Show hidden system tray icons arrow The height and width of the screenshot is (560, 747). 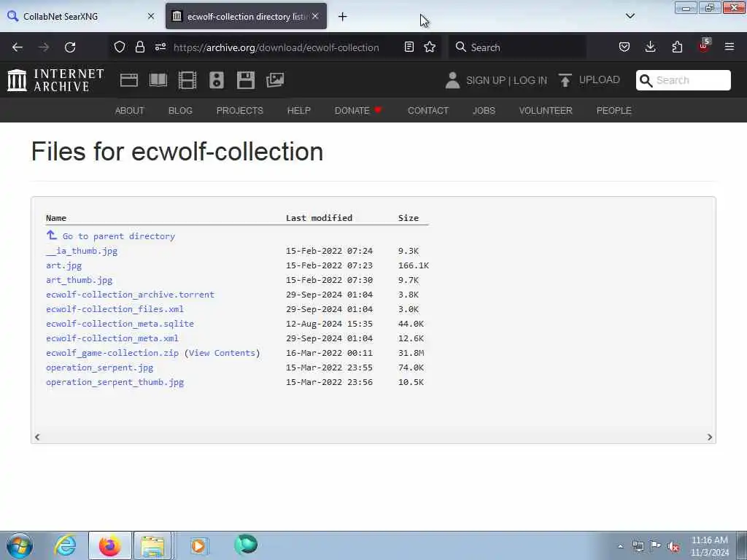tap(620, 546)
